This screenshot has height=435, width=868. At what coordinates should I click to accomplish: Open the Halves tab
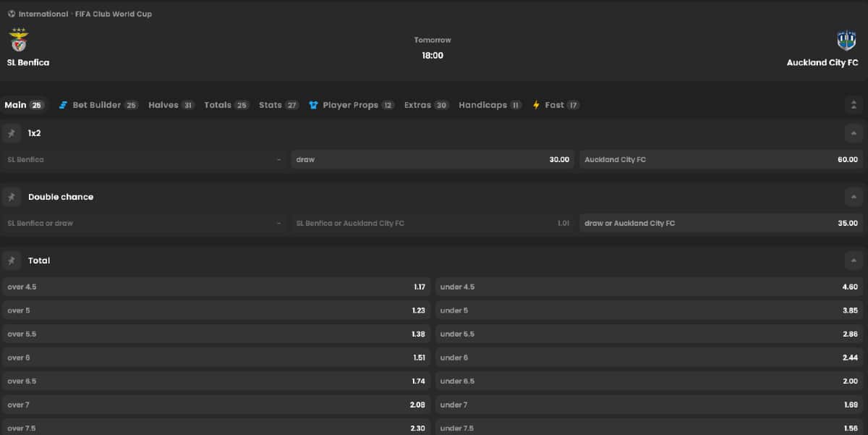(x=171, y=105)
